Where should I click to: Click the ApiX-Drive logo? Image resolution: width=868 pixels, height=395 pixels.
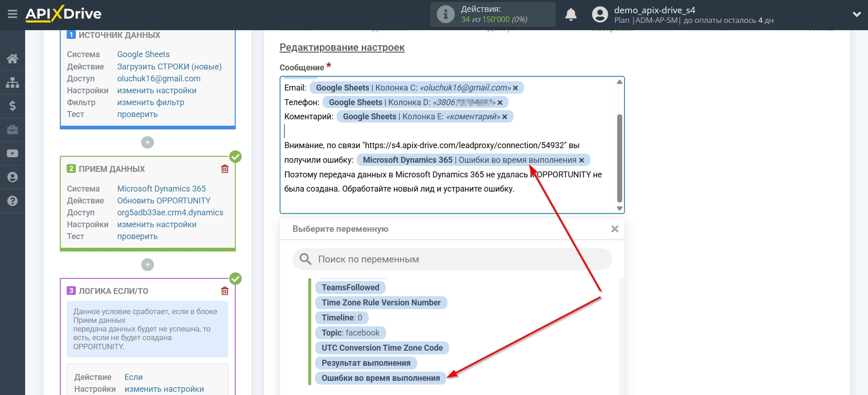[x=64, y=14]
